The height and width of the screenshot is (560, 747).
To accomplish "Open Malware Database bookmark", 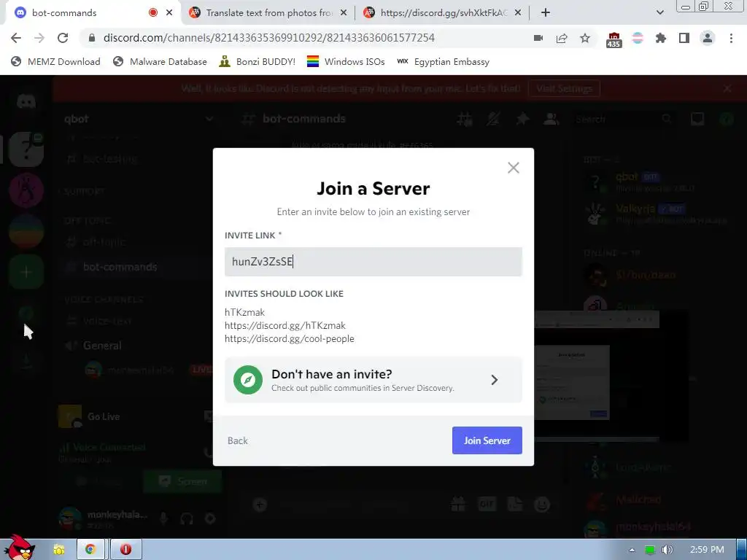I will click(160, 61).
